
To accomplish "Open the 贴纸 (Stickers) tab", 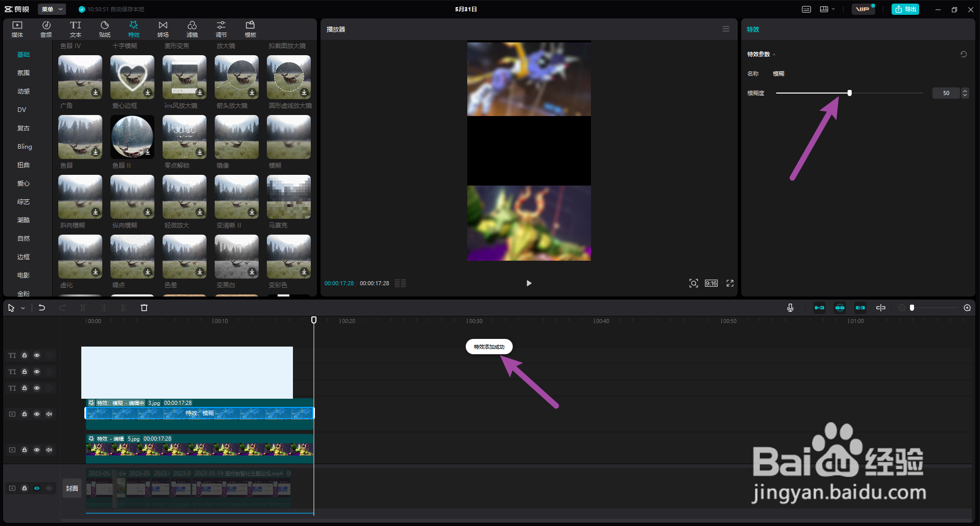I will click(x=105, y=29).
